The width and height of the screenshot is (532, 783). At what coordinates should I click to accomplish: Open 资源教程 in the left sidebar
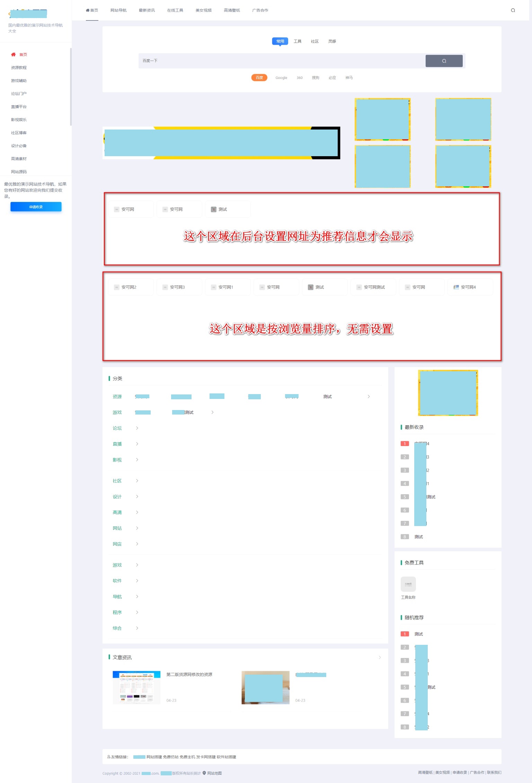[x=19, y=68]
